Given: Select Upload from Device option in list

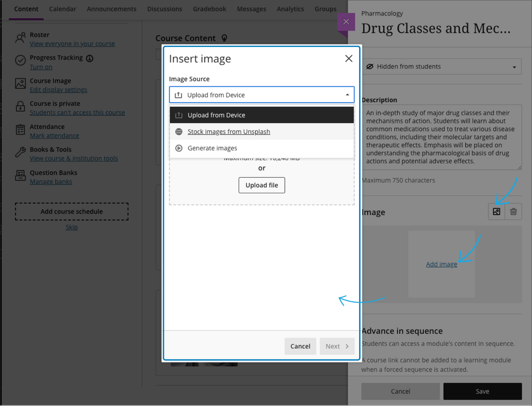Looking at the screenshot, I should [262, 115].
